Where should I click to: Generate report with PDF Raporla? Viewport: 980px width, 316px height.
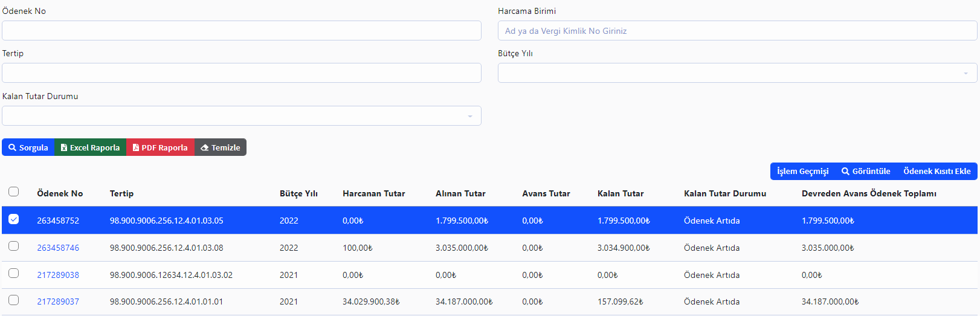(160, 147)
